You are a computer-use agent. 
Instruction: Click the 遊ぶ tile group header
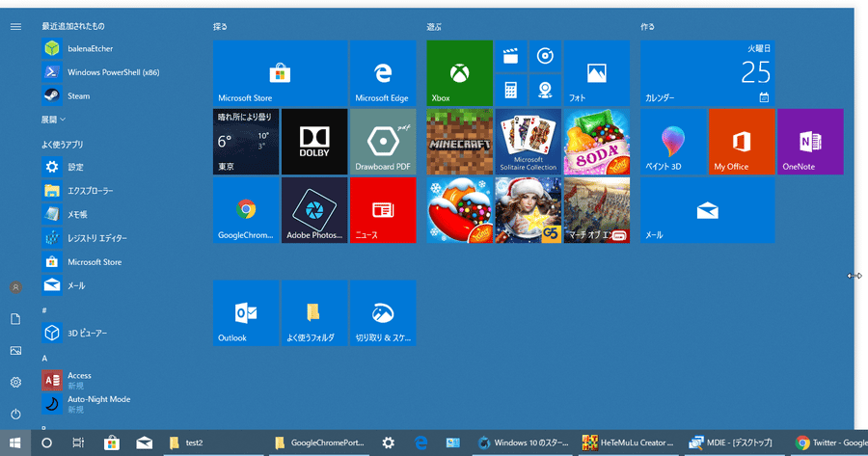pos(434,27)
